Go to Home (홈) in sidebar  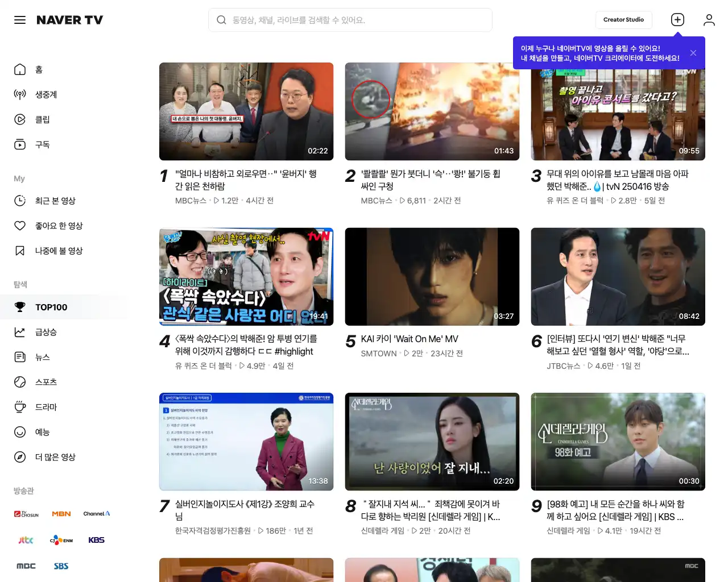[39, 69]
